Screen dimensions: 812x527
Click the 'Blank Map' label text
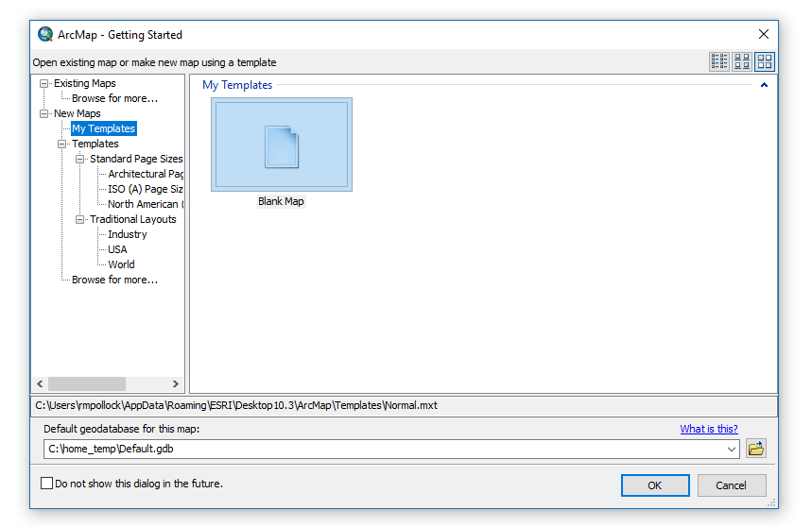pyautogui.click(x=281, y=201)
